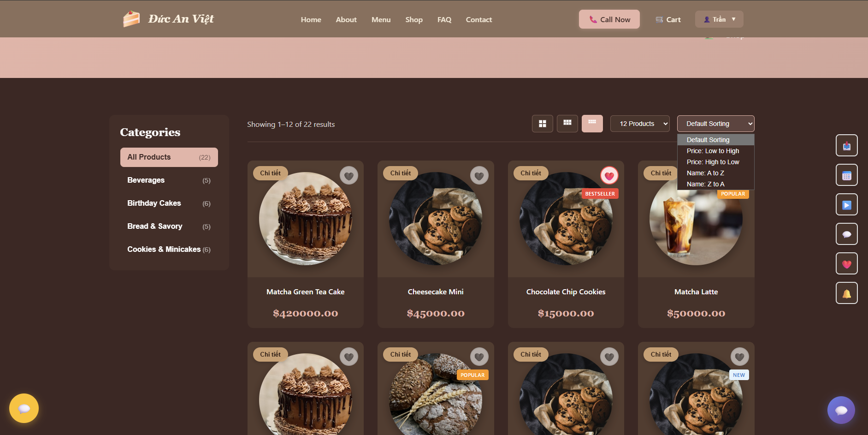Click the $15000.00 price
The image size is (868, 435).
tap(566, 314)
